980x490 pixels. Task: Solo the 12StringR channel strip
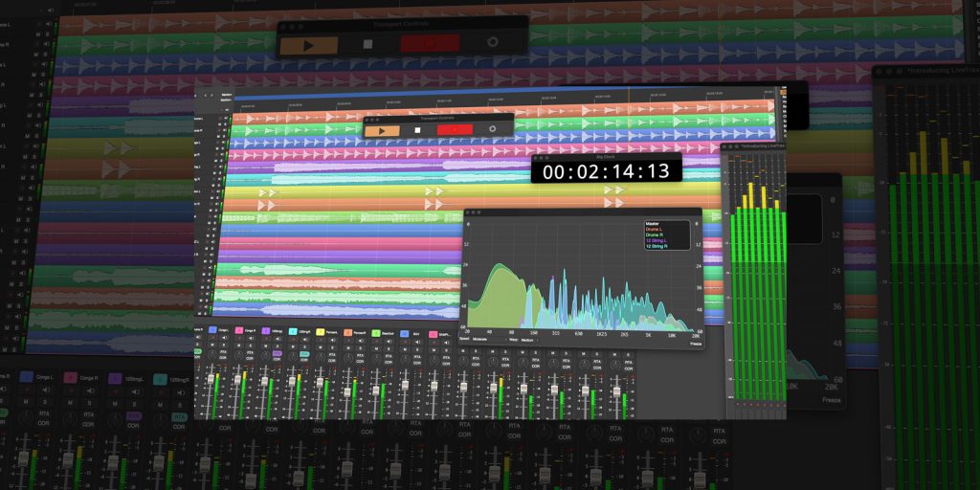coord(305,346)
